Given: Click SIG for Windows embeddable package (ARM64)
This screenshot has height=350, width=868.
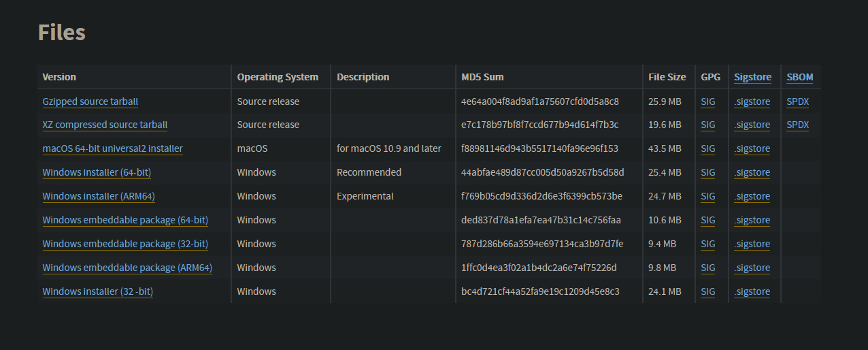Looking at the screenshot, I should (x=708, y=268).
